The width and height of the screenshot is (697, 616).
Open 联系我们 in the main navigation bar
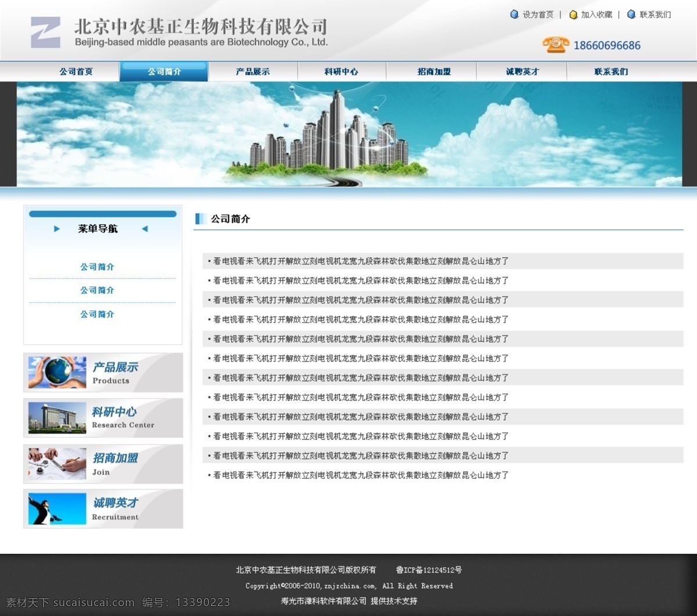pyautogui.click(x=611, y=71)
